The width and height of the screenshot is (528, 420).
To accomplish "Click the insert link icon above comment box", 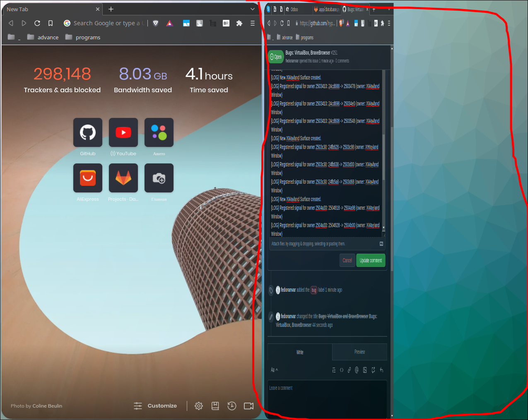I will (x=349, y=370).
